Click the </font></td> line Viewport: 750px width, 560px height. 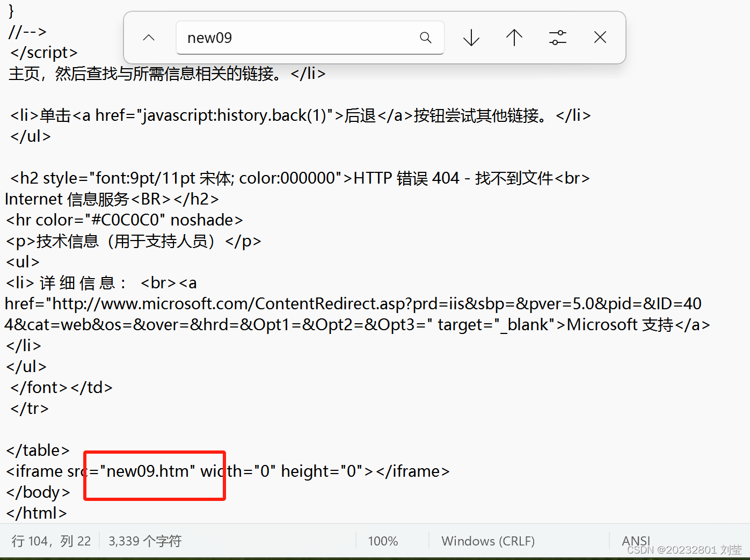click(61, 388)
